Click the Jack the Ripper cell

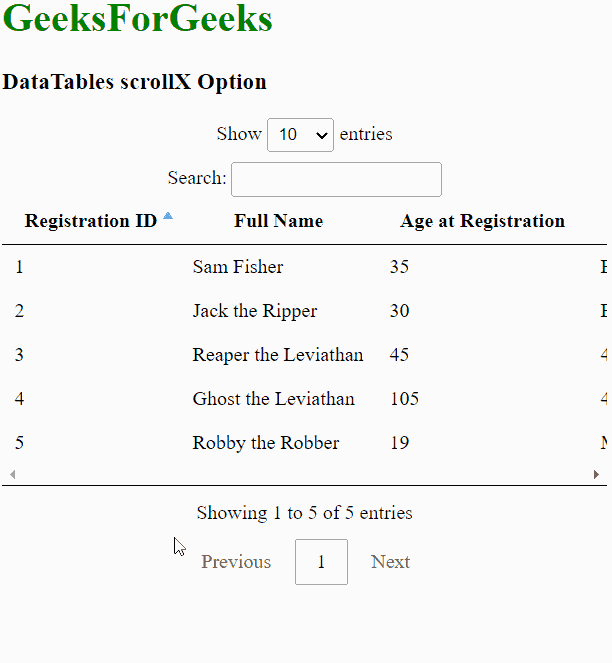[x=255, y=311]
